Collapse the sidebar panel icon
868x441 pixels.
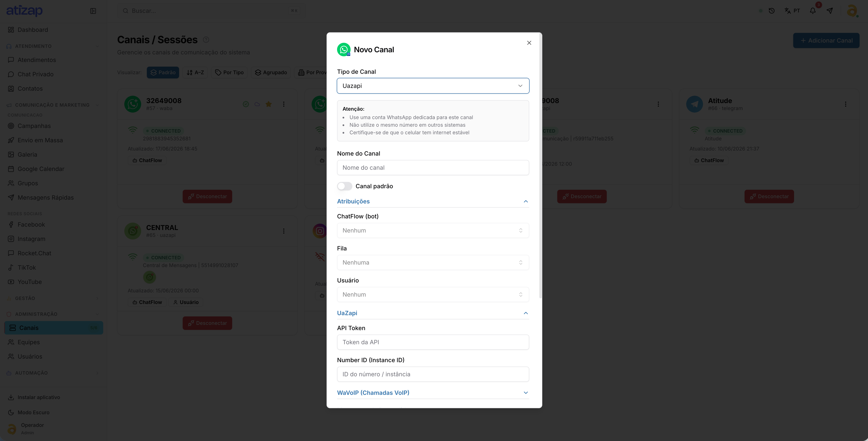pyautogui.click(x=93, y=11)
